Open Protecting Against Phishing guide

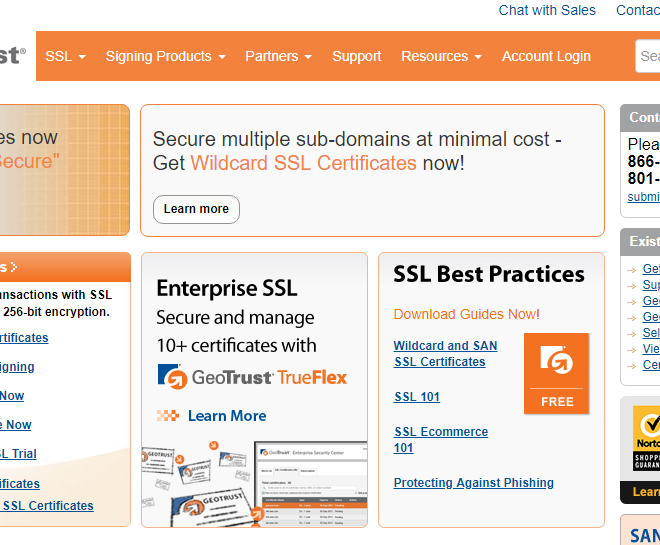[x=474, y=483]
